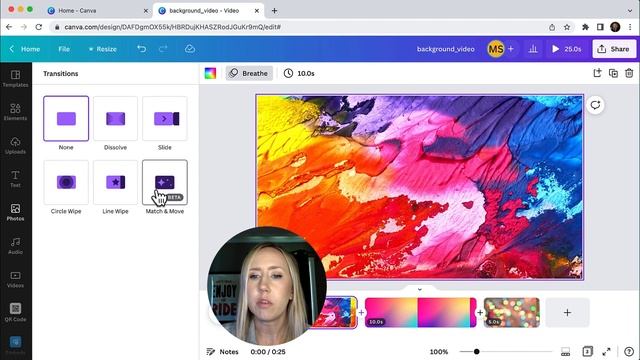
Task: Select the colorful paint clip in the timeline
Action: pos(339,313)
